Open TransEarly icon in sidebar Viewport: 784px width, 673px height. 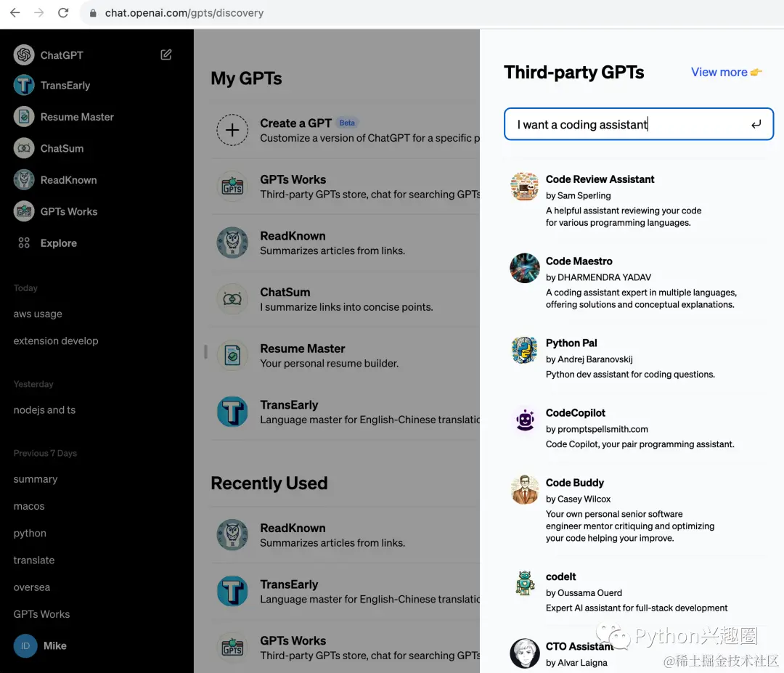[x=24, y=86]
